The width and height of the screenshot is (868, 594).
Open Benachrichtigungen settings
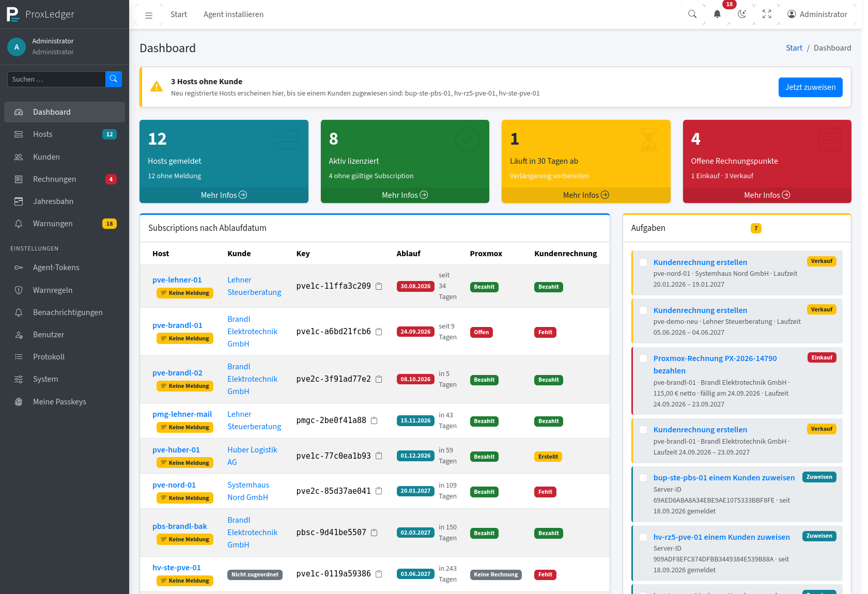[x=65, y=312]
